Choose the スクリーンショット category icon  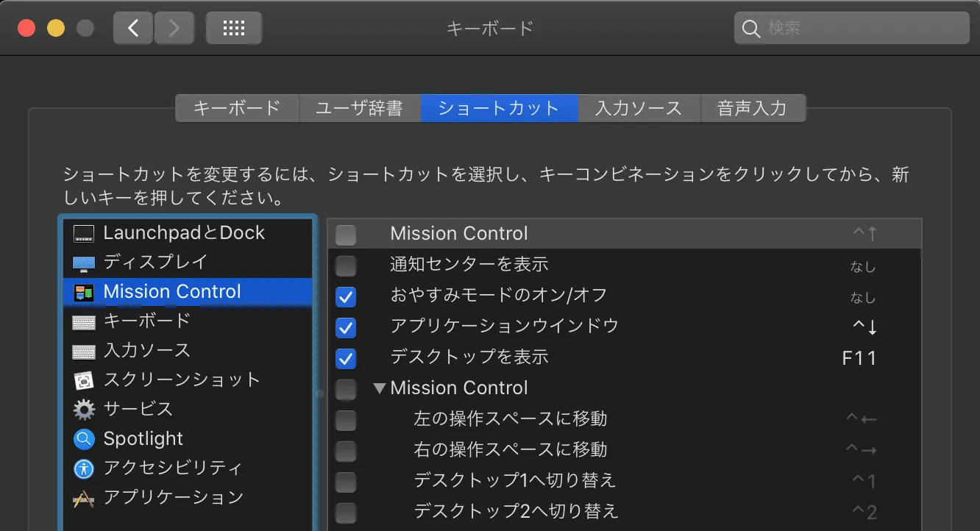coord(84,380)
